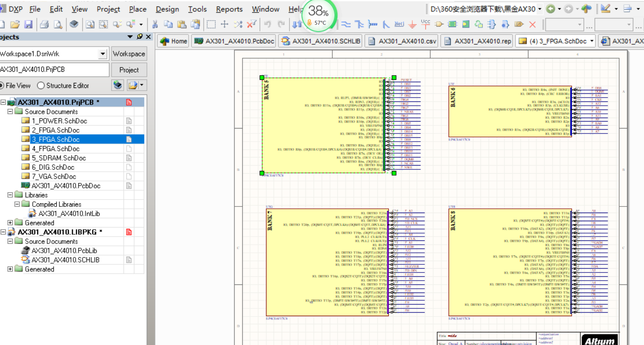644x345 pixels.
Task: Click the Paste icon in toolbar
Action: pos(182,25)
